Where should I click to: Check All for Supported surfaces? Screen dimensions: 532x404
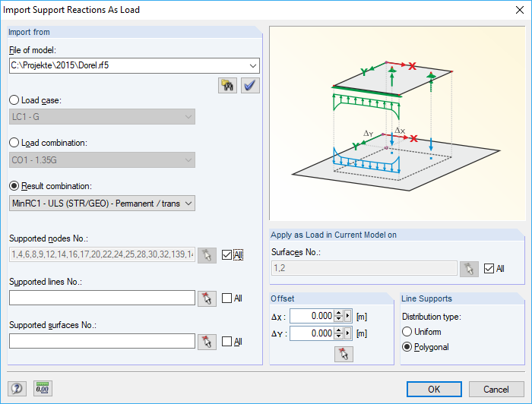(226, 342)
